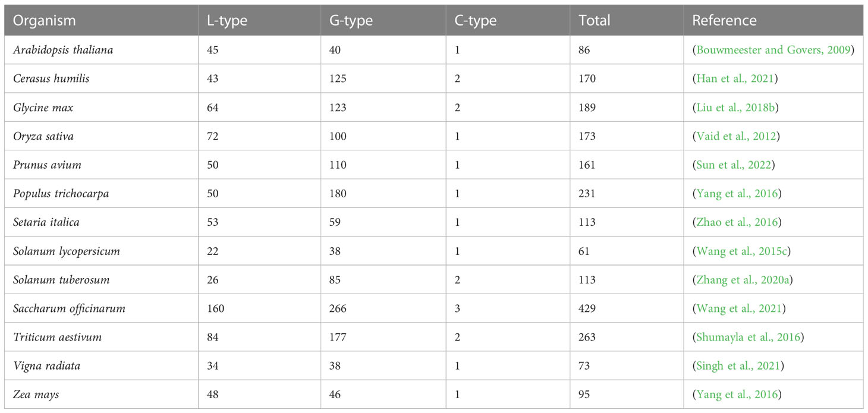Screen dimensions: 868x413
Task: Open the Bouwmeester and Govers, 2009 reference
Action: (773, 50)
